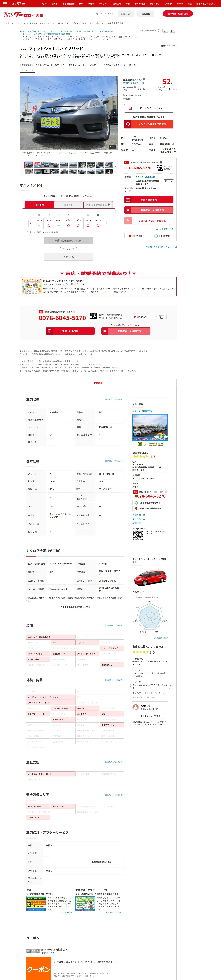Switch to the オンライン商談予約 tab

pos(98,205)
